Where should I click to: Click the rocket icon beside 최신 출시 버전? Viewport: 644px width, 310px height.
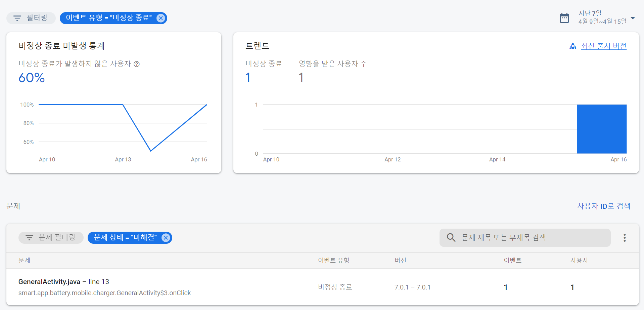tap(573, 46)
